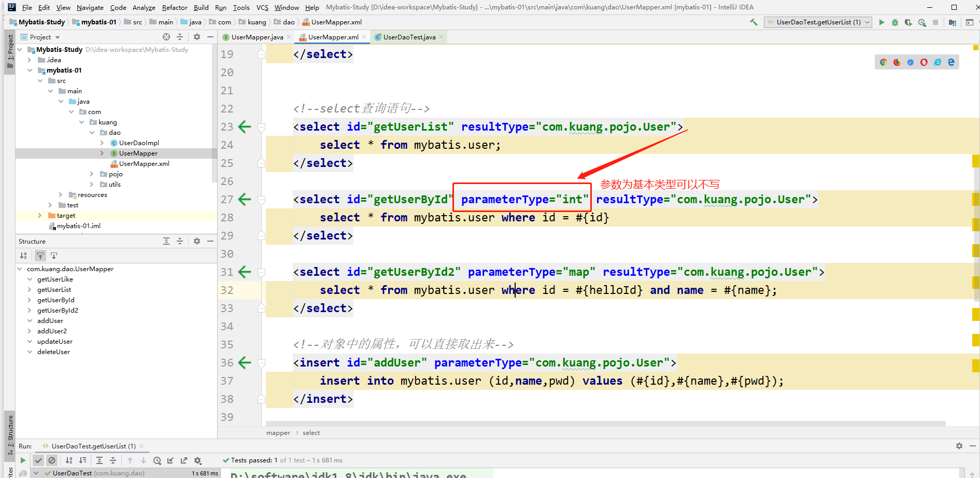The image size is (980, 478).
Task: Open file preview in Edge browser
Action: [951, 62]
